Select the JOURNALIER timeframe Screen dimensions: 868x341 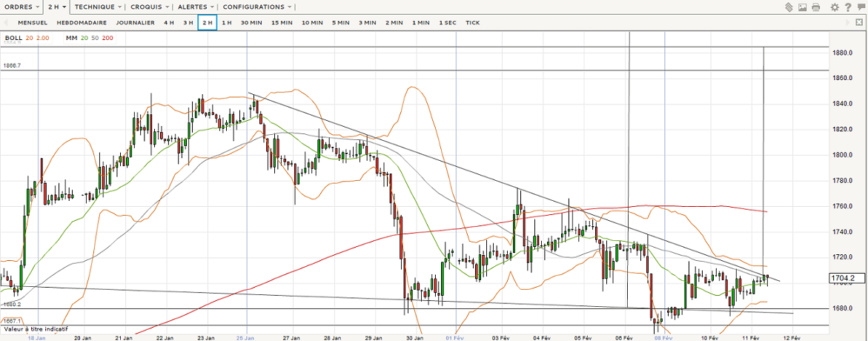pos(135,23)
